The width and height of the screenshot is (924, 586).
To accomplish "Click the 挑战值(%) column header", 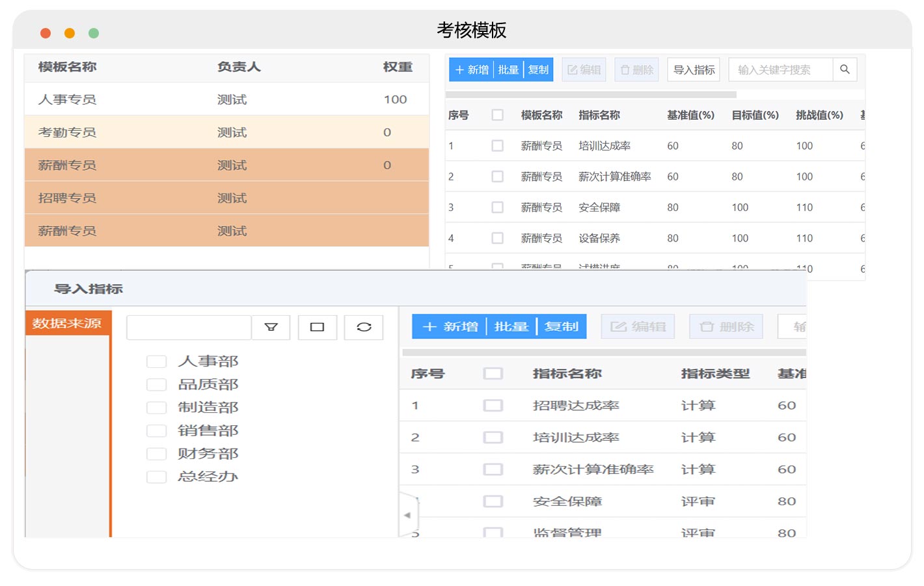I will point(819,115).
